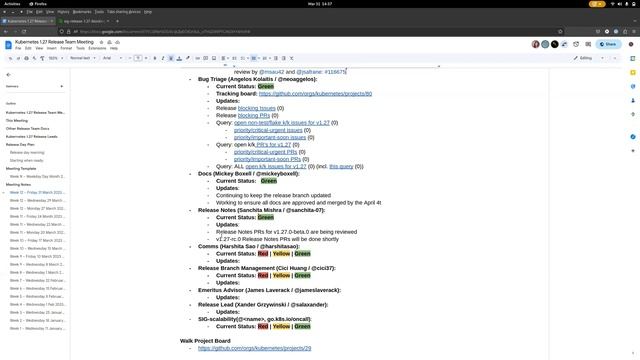The image size is (640, 360).
Task: Click the Share button
Action: 608,44
